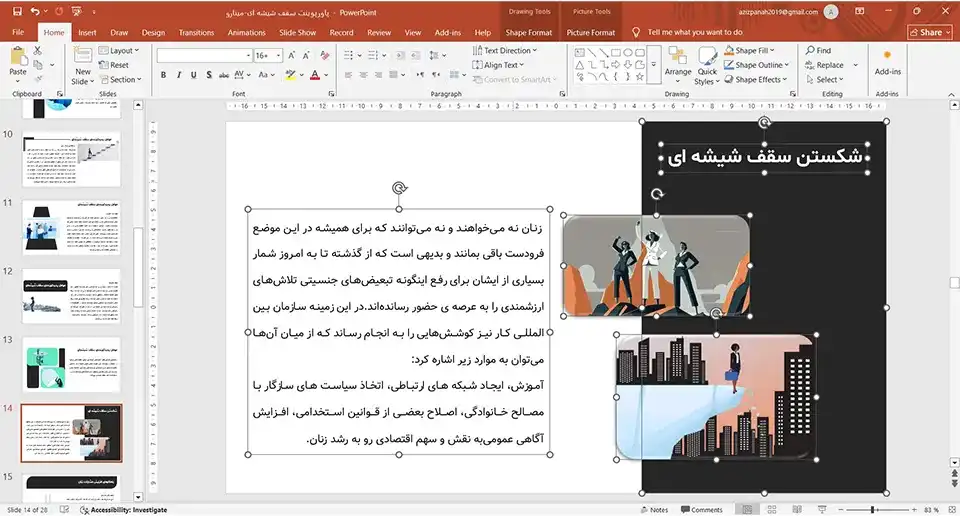The height and width of the screenshot is (516, 960).
Task: Open the Shape Format ribbon tab
Action: tap(528, 32)
